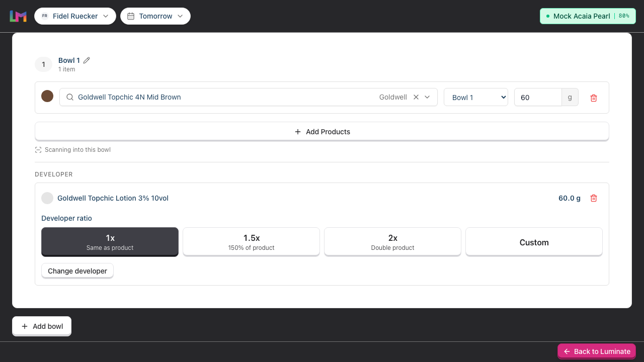Click the 60.0 g developer amount
This screenshot has width=644, height=362.
(570, 198)
